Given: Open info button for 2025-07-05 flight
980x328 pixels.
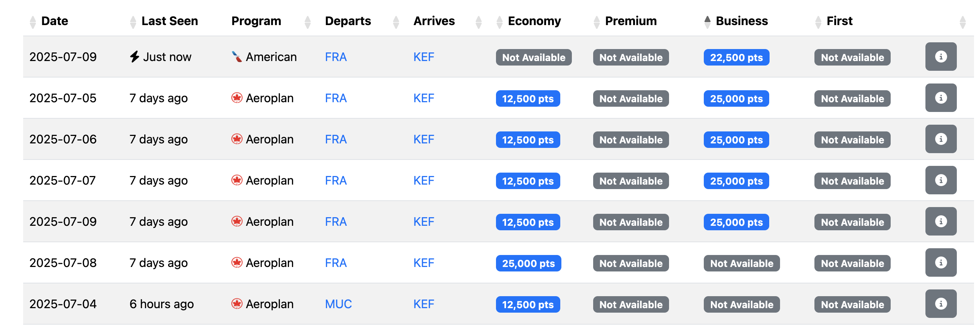Looking at the screenshot, I should [x=940, y=98].
